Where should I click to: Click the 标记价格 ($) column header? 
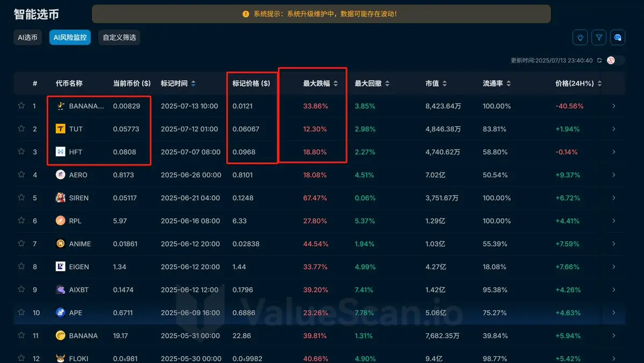tap(251, 83)
